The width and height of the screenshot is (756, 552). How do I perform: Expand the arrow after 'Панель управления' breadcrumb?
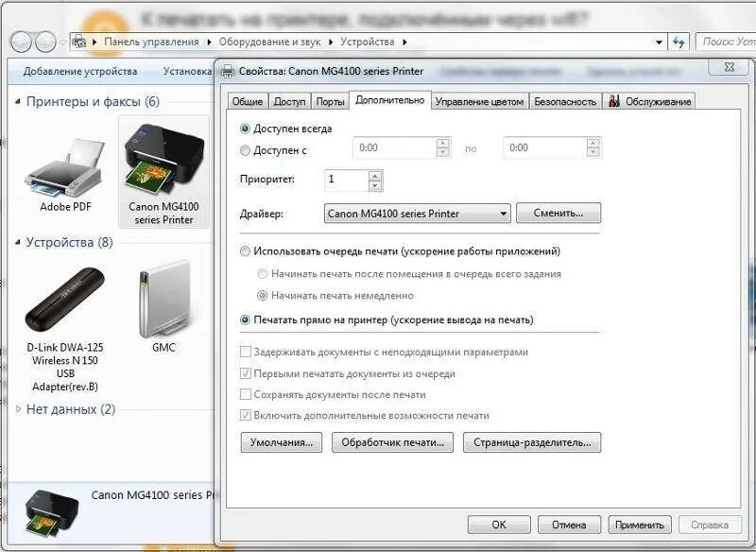pos(209,43)
